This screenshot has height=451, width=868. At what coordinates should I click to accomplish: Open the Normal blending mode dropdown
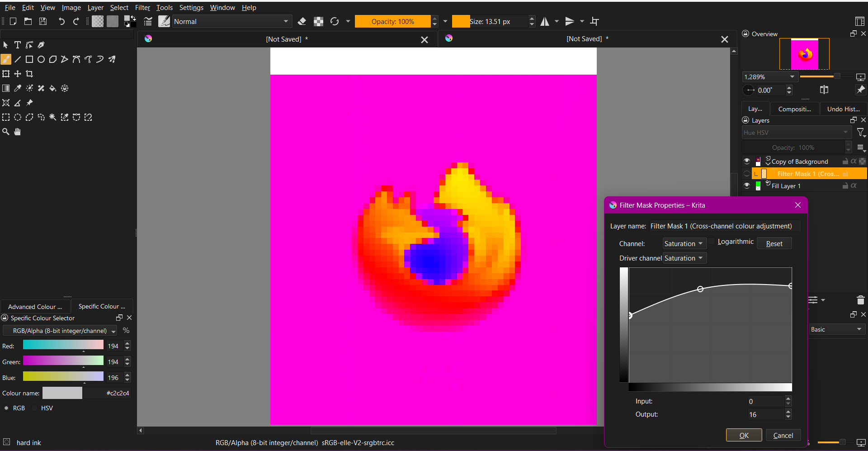click(231, 21)
